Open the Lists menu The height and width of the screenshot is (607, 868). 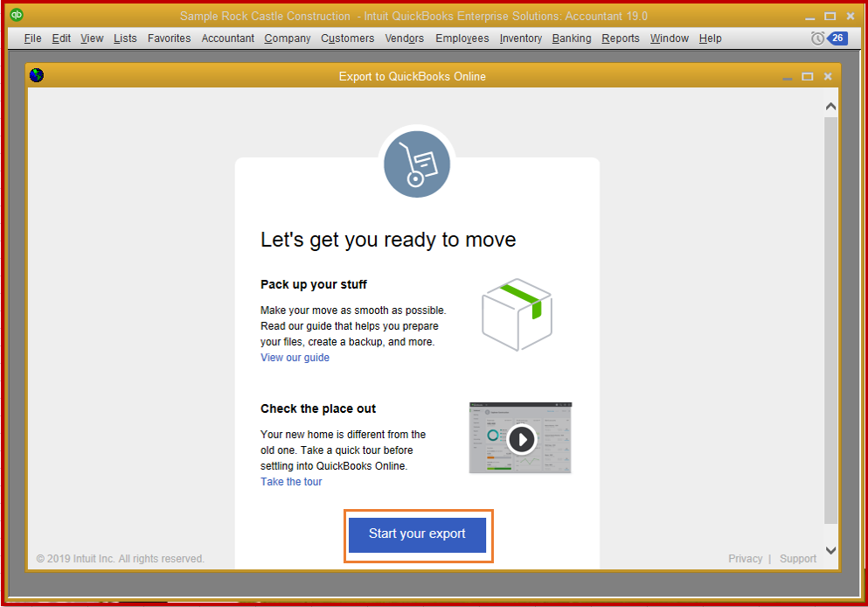125,38
